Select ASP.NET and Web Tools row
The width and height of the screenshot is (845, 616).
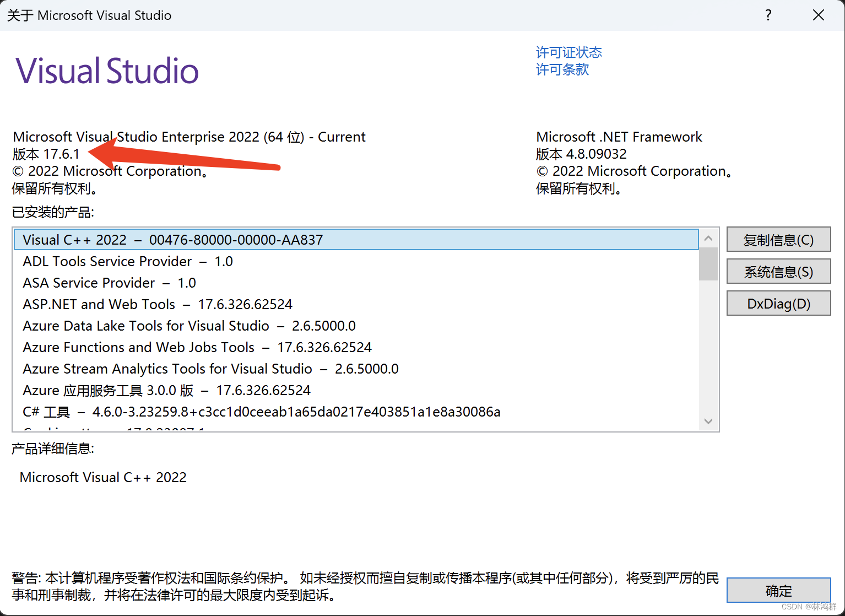tap(356, 304)
